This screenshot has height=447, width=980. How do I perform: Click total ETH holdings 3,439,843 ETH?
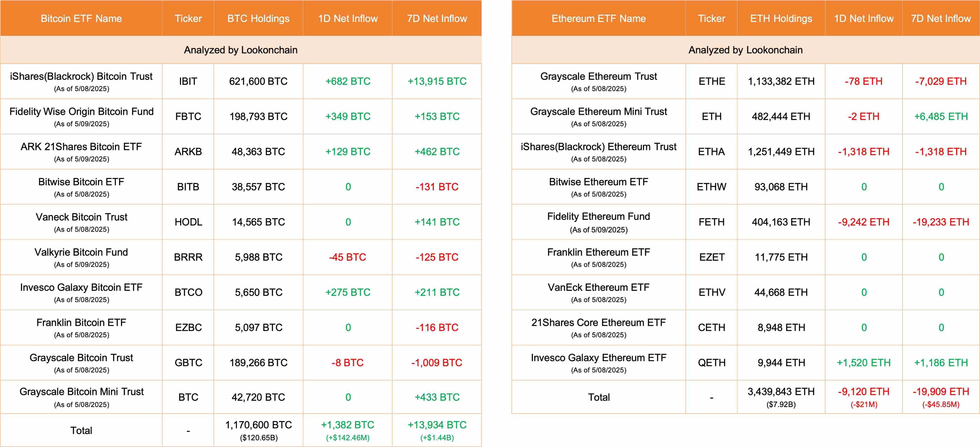pos(781,392)
